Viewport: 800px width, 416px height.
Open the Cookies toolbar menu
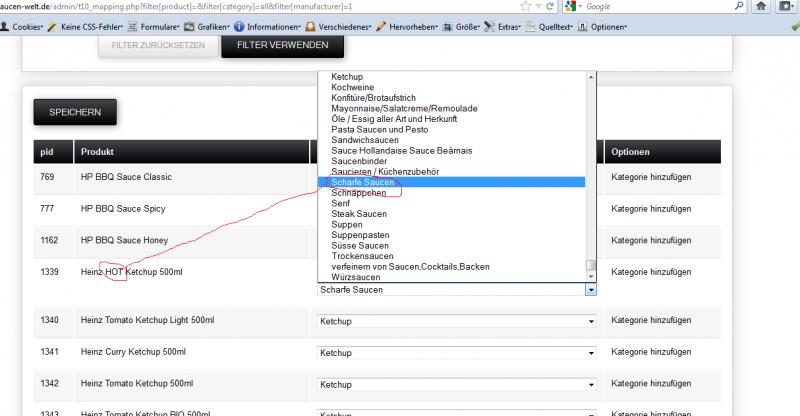pyautogui.click(x=27, y=26)
